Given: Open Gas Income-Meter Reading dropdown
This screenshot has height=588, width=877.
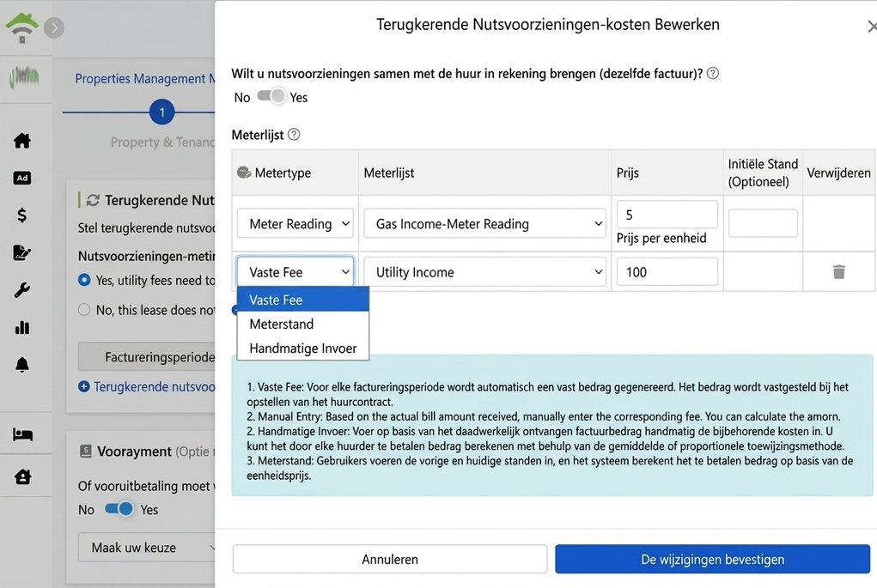Looking at the screenshot, I should [x=485, y=223].
